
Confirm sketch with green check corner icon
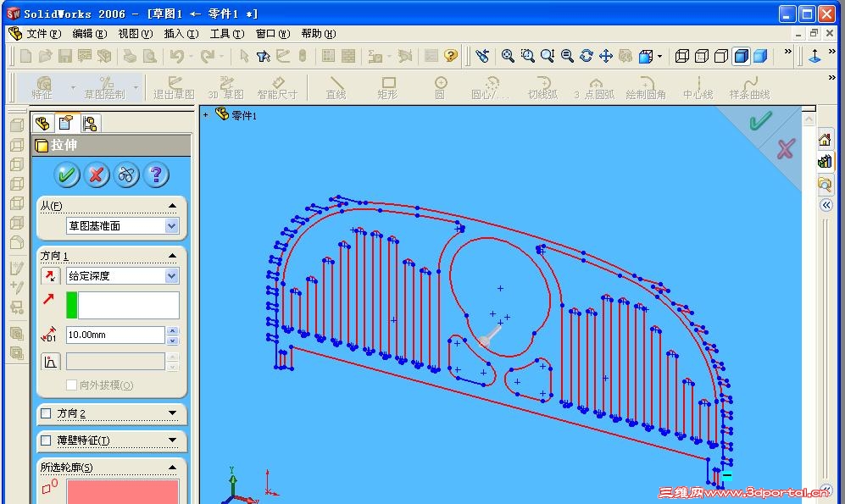point(760,121)
